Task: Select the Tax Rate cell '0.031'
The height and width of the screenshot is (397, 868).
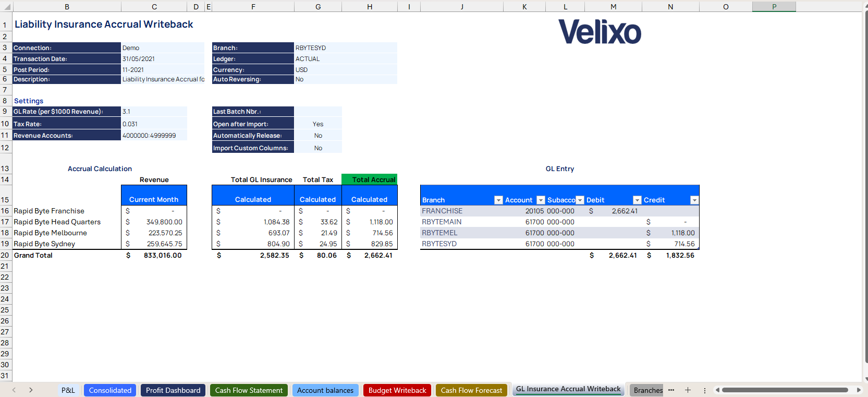Action: [154, 124]
